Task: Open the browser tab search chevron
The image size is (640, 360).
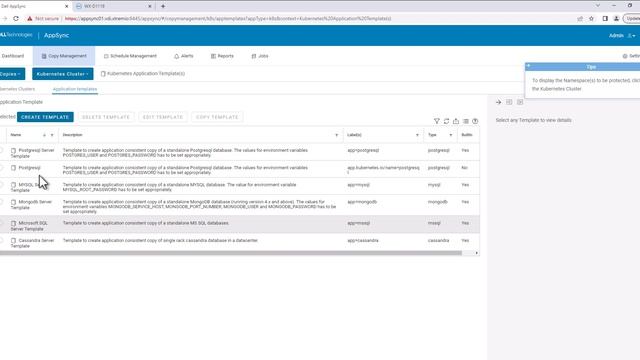Action: coord(598,6)
